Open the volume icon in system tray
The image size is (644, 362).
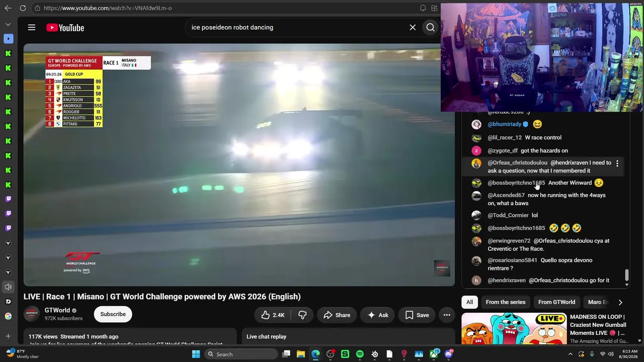click(x=612, y=354)
